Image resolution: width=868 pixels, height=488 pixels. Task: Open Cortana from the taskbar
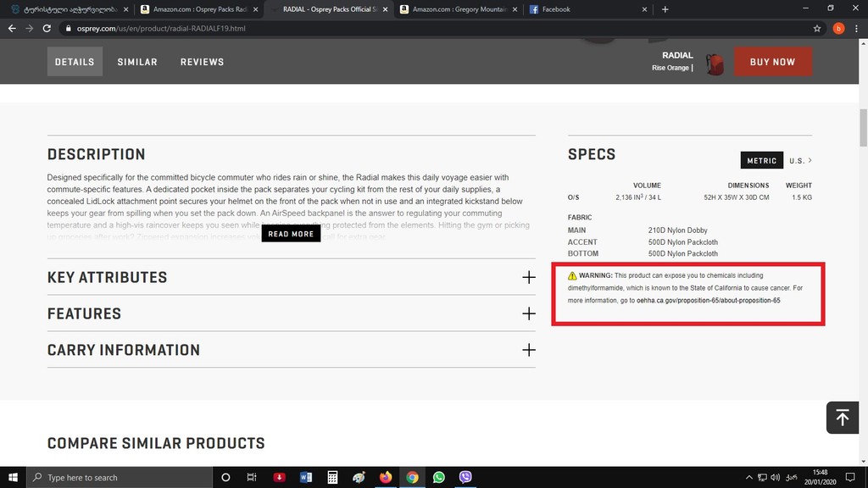point(225,477)
